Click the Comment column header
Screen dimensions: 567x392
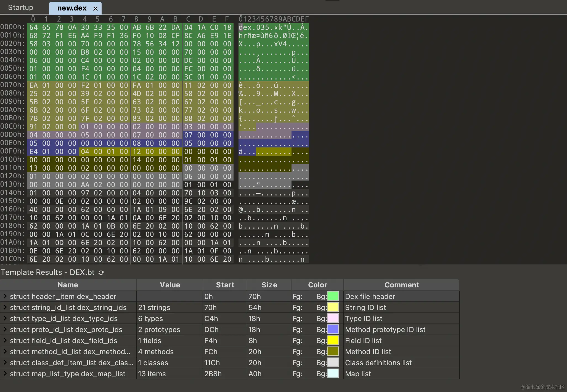pos(402,285)
